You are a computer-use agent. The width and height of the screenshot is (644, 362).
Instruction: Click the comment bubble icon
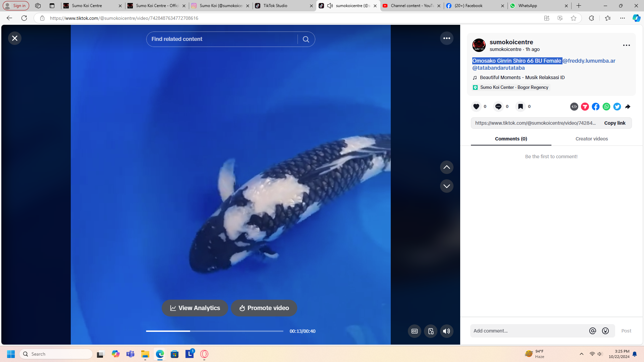tap(498, 107)
